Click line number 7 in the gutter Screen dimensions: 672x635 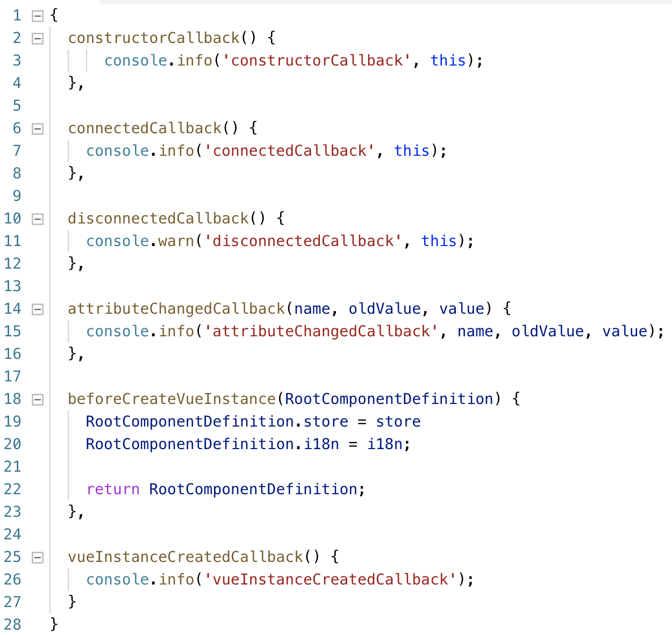[17, 151]
